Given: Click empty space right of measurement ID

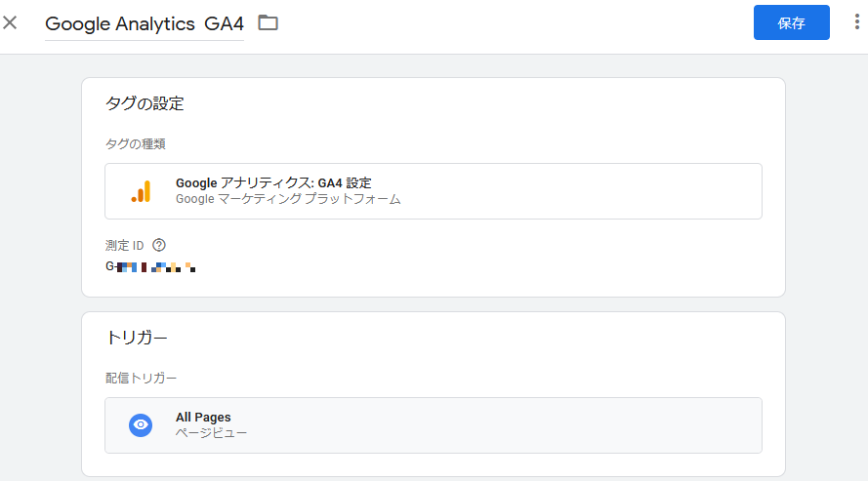Looking at the screenshot, I should click(476, 267).
